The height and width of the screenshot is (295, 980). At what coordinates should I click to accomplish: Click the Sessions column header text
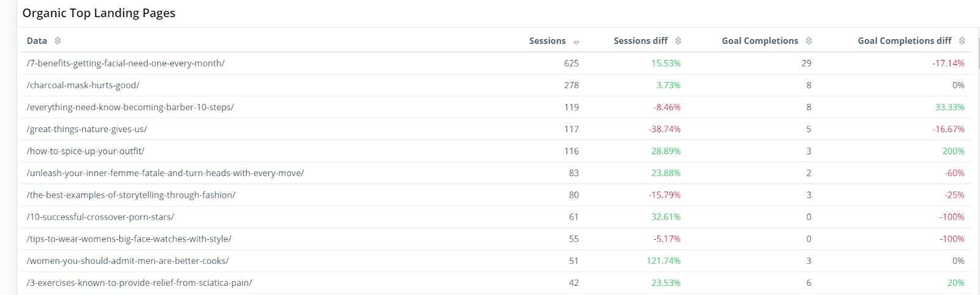[x=548, y=41]
